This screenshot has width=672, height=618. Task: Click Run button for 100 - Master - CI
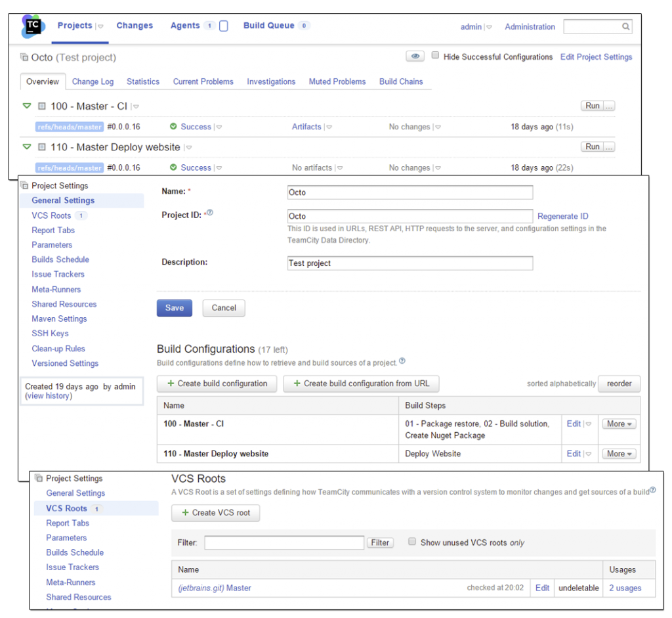pos(593,106)
